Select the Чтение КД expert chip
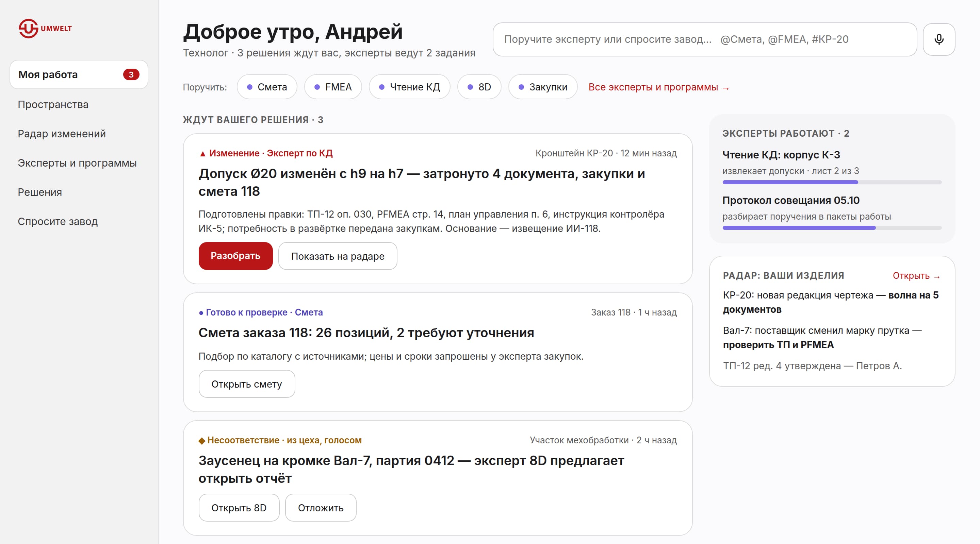This screenshot has width=980, height=544. pos(409,87)
